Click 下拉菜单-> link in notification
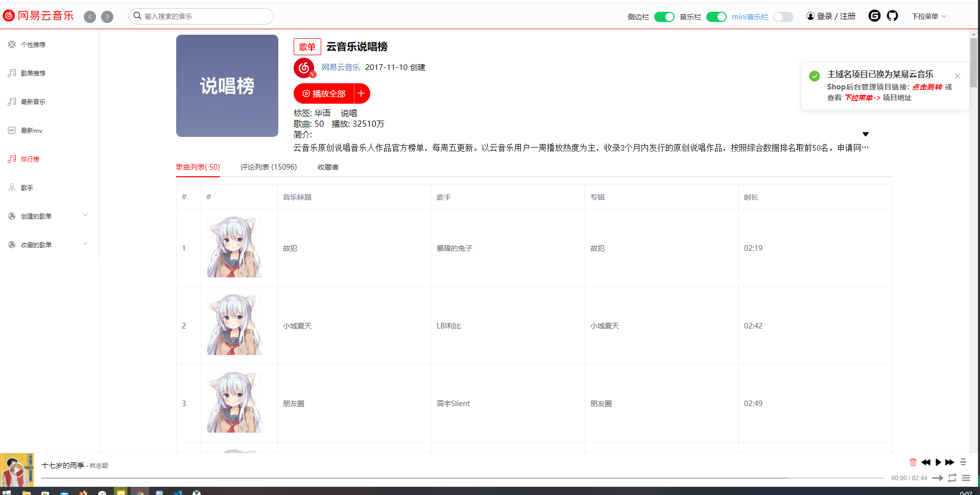The image size is (980, 495). point(863,98)
